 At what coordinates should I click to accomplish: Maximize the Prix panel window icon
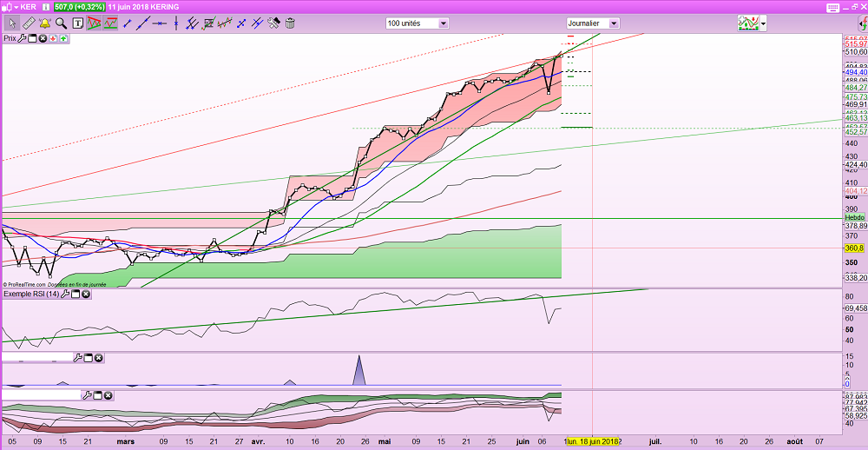32,38
